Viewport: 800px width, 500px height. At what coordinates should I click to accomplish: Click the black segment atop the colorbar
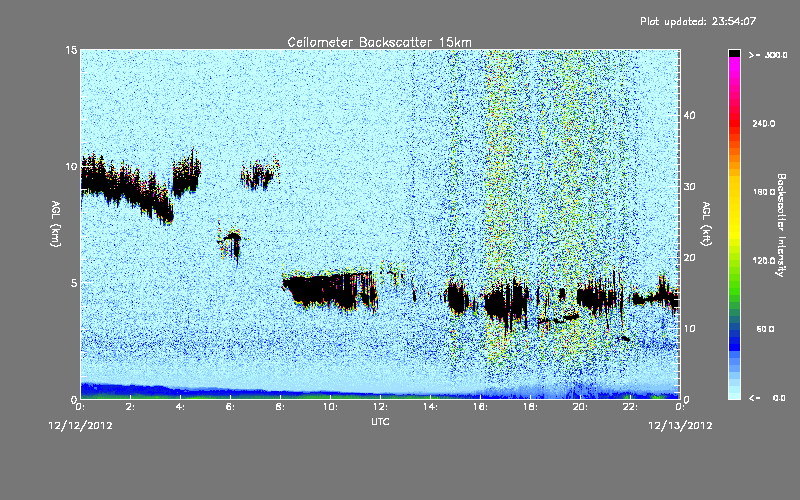(x=734, y=53)
